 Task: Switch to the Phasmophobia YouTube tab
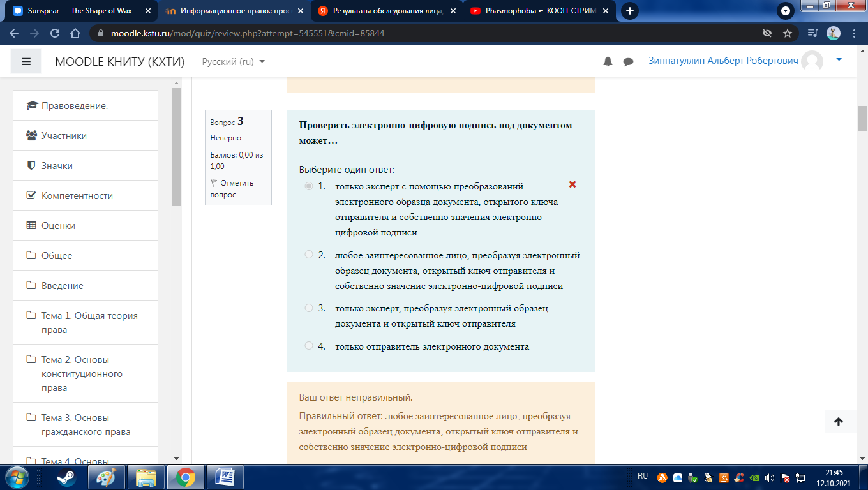538,11
